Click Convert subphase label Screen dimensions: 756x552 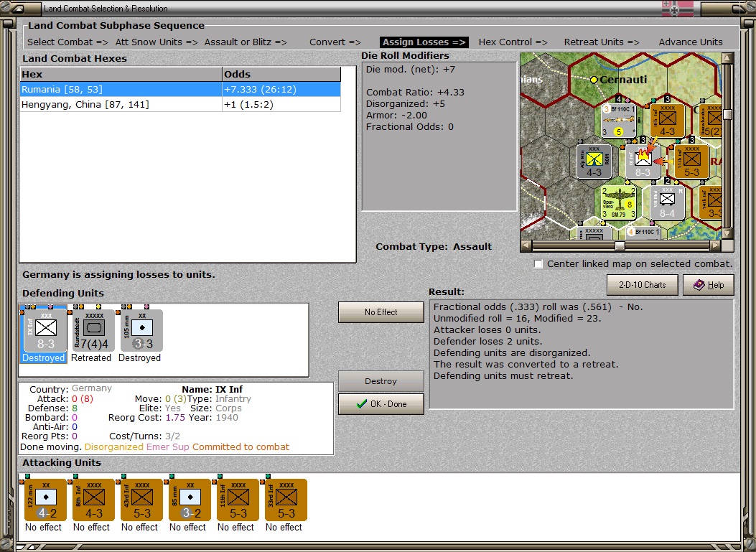[335, 42]
